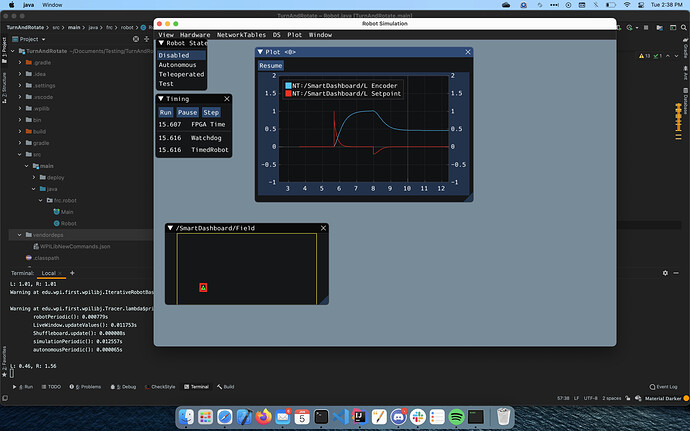The height and width of the screenshot is (431, 690).
Task: Open Finder from the Dock
Action: [186, 416]
